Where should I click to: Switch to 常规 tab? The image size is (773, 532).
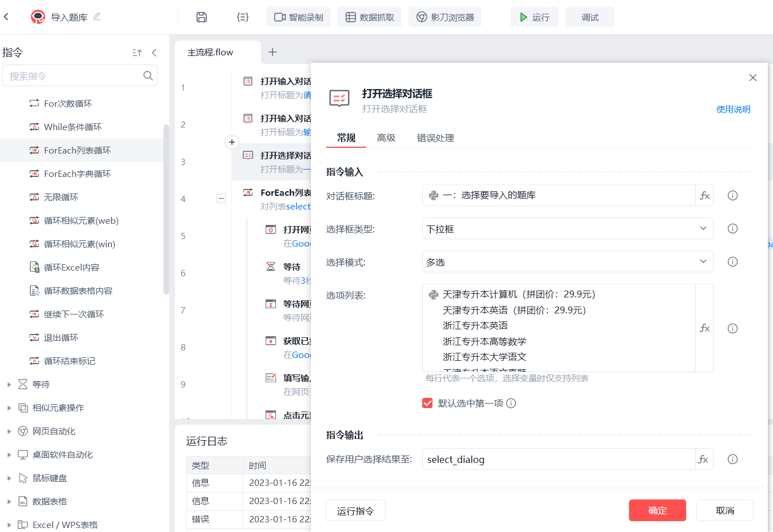click(x=346, y=138)
